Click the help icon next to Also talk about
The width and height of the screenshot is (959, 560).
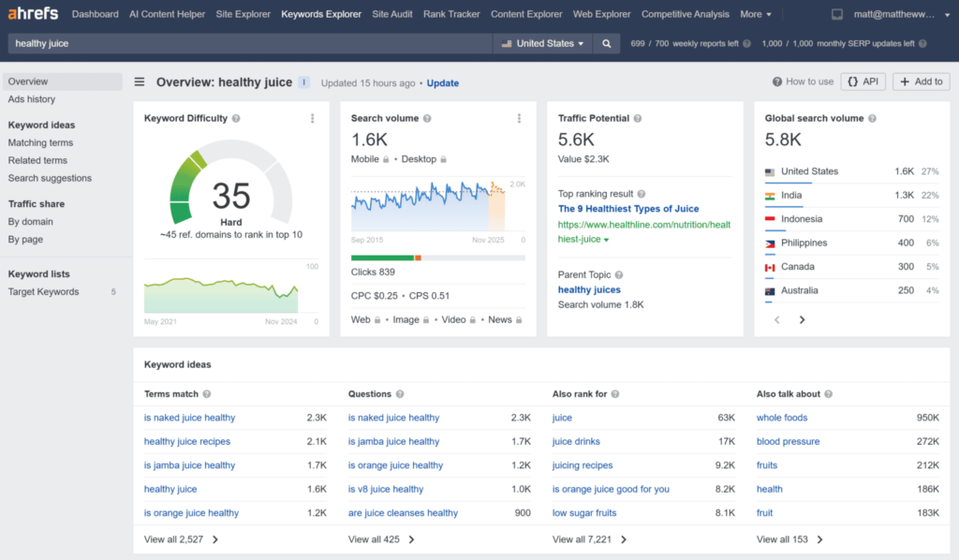[829, 394]
